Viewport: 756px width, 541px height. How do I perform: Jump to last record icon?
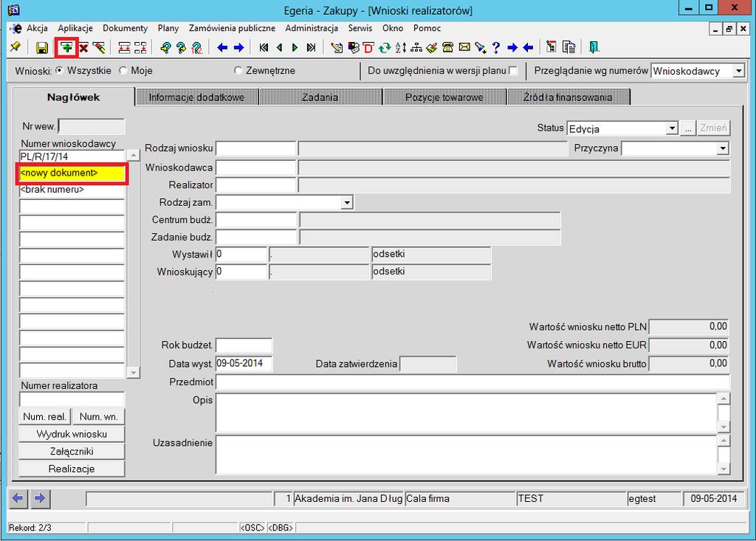click(x=311, y=47)
